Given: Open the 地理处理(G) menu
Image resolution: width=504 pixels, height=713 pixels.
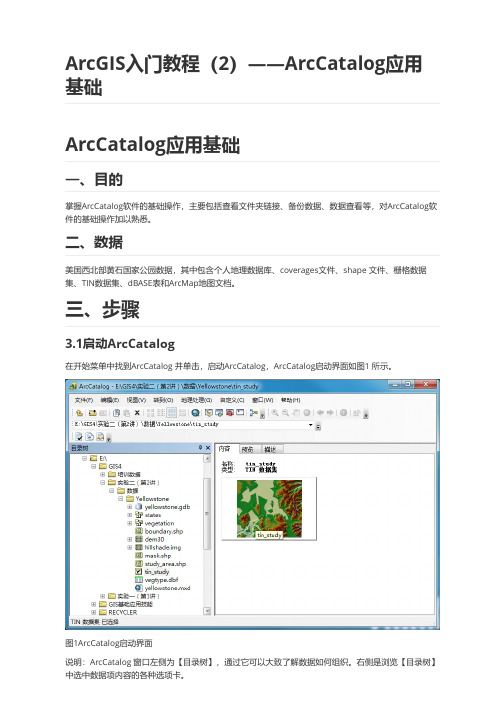Looking at the screenshot, I should point(197,400).
